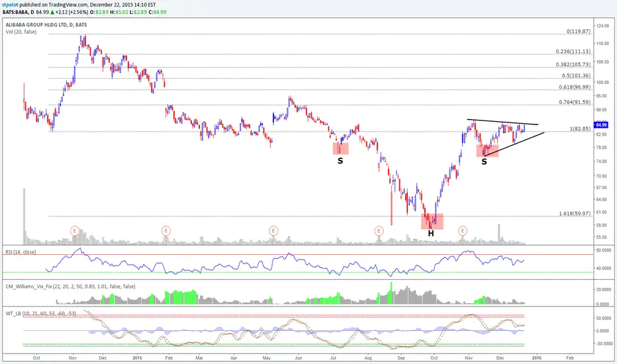Click the Jul label on the time axis

[333, 358]
